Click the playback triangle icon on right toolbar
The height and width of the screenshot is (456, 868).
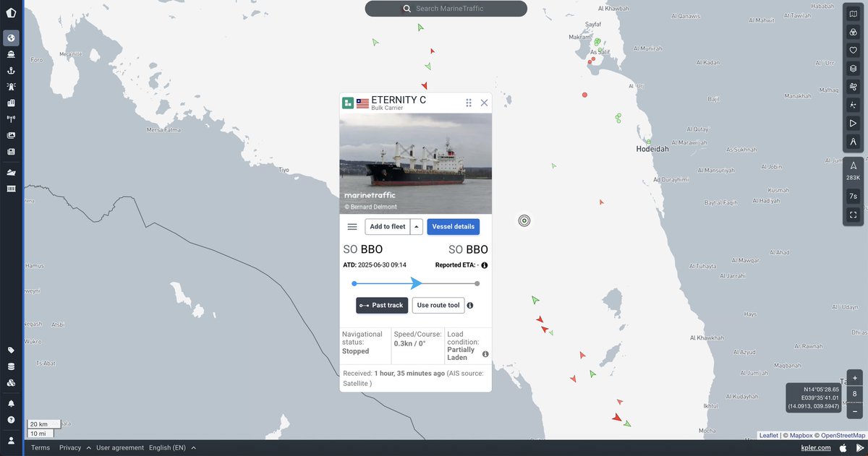[x=854, y=124]
